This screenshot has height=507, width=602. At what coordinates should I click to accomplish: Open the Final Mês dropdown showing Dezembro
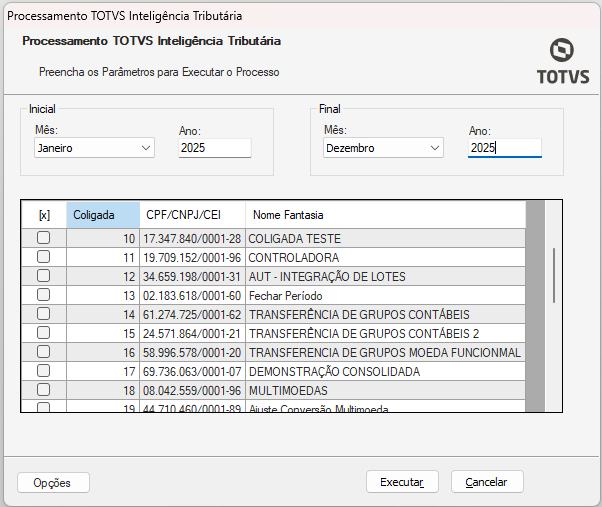point(383,148)
